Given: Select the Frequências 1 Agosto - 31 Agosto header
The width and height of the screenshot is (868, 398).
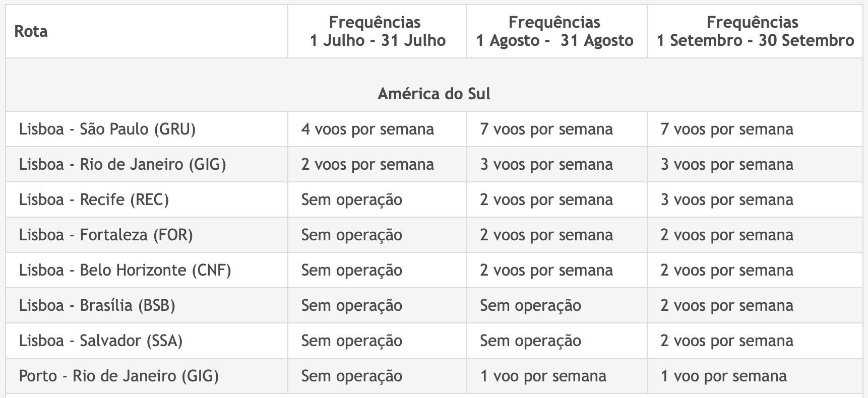Looking at the screenshot, I should [555, 31].
